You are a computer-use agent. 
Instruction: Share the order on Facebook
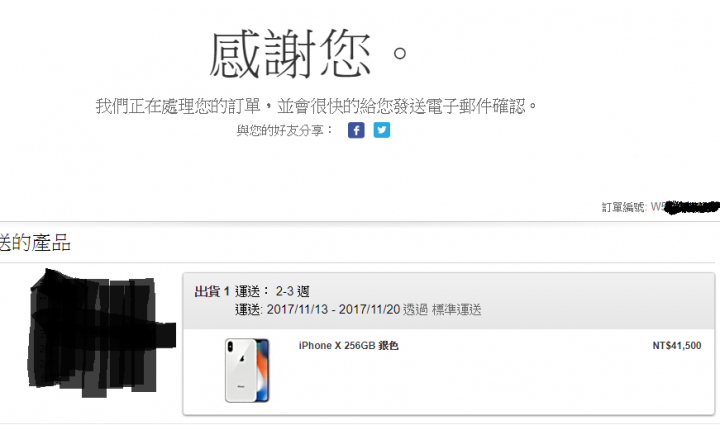(356, 130)
